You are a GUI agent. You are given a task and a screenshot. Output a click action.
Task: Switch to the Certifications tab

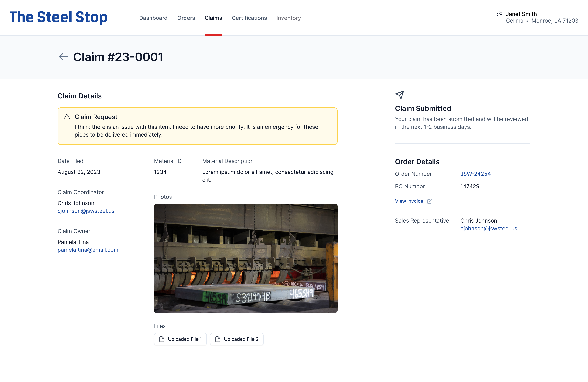point(249,18)
